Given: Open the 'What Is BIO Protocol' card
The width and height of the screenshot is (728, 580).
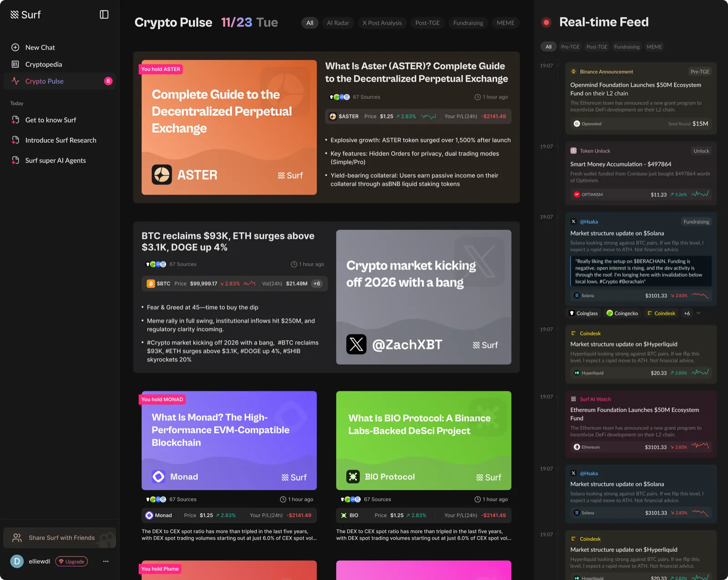Looking at the screenshot, I should [x=424, y=440].
